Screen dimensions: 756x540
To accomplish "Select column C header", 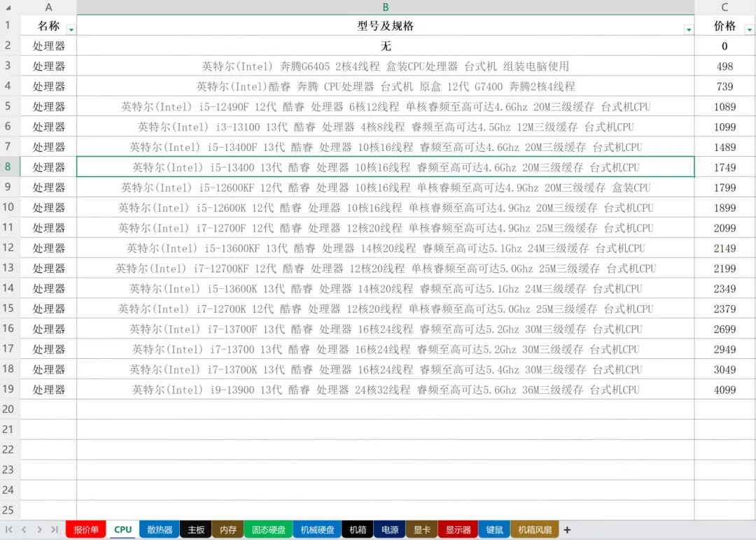I will click(724, 7).
